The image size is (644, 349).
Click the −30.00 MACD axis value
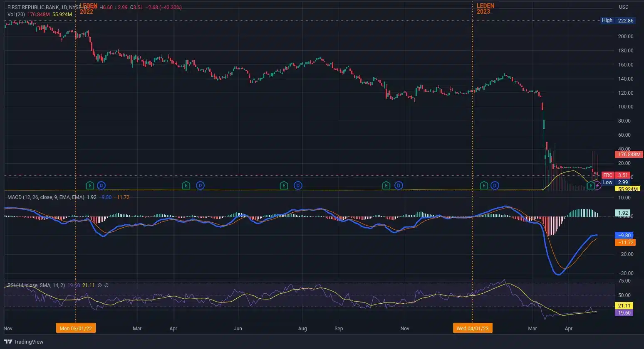click(625, 273)
